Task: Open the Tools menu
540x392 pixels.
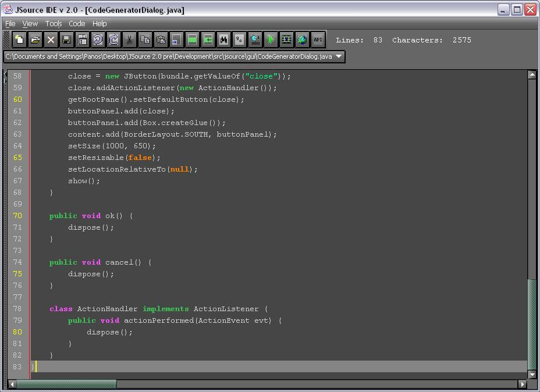Action: [54, 24]
